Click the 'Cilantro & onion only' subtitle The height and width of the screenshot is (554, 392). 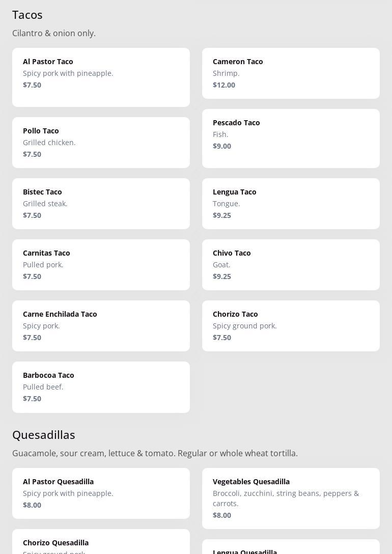point(54,33)
